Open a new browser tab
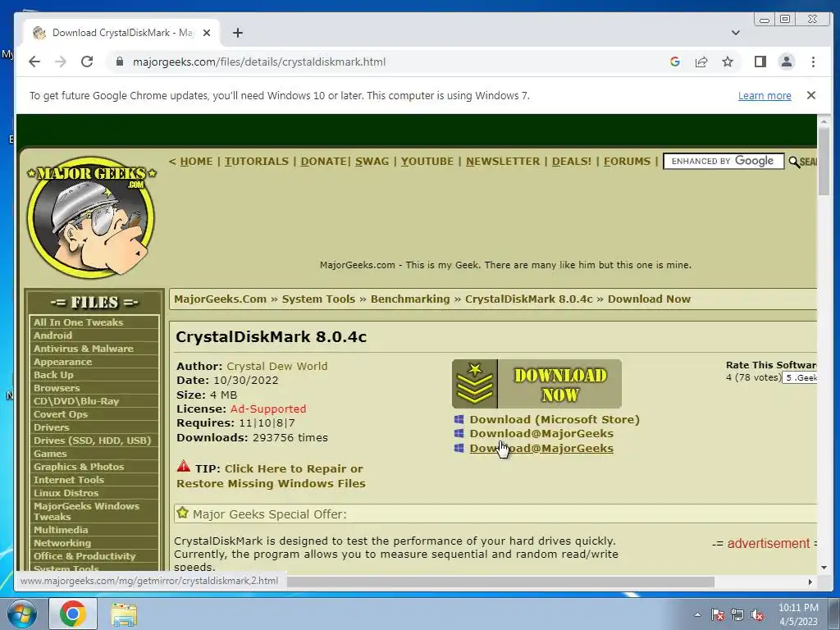The width and height of the screenshot is (840, 630). point(238,33)
